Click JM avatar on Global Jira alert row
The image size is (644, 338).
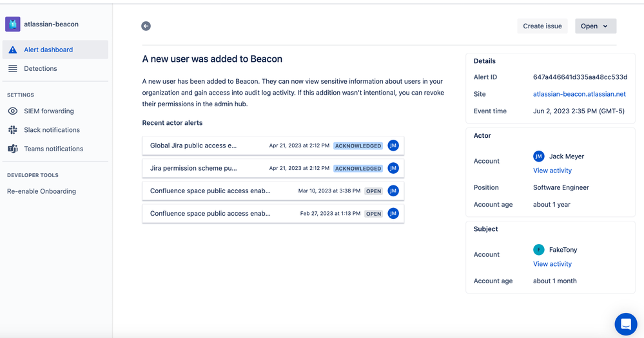393,146
